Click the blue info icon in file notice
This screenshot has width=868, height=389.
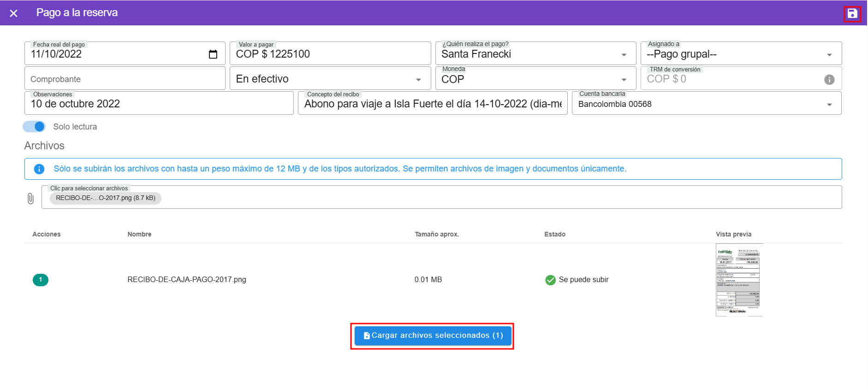point(39,169)
